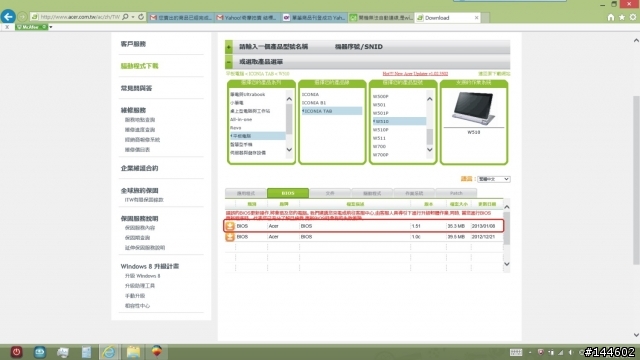The image size is (640, 360).
Task: Refresh the page with reload icon
Action: (x=141, y=17)
